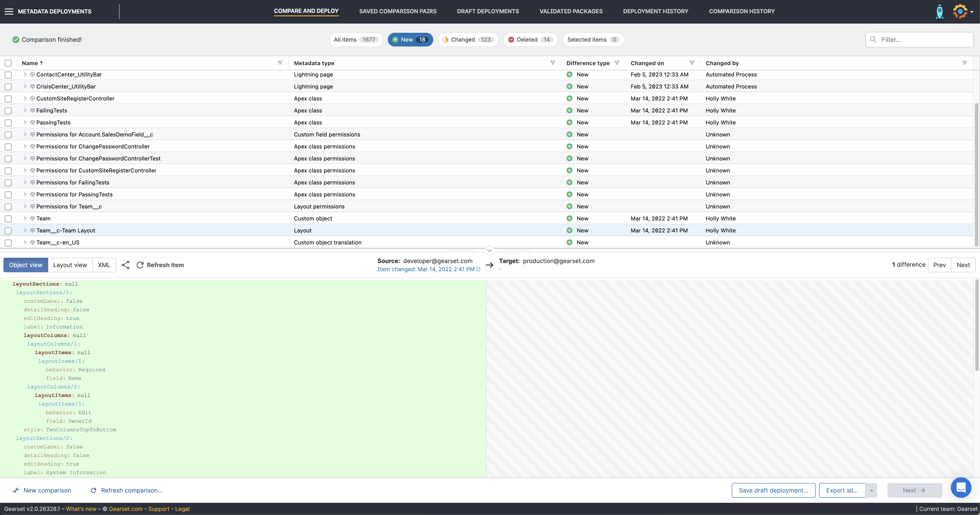Select the Team custom object checkbox
980x515 pixels.
[8, 219]
